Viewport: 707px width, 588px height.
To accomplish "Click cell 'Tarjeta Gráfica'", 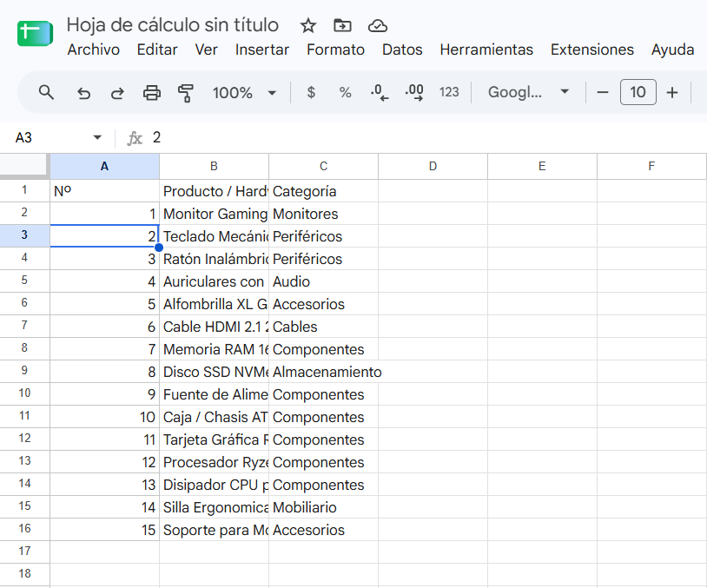I will click(215, 439).
